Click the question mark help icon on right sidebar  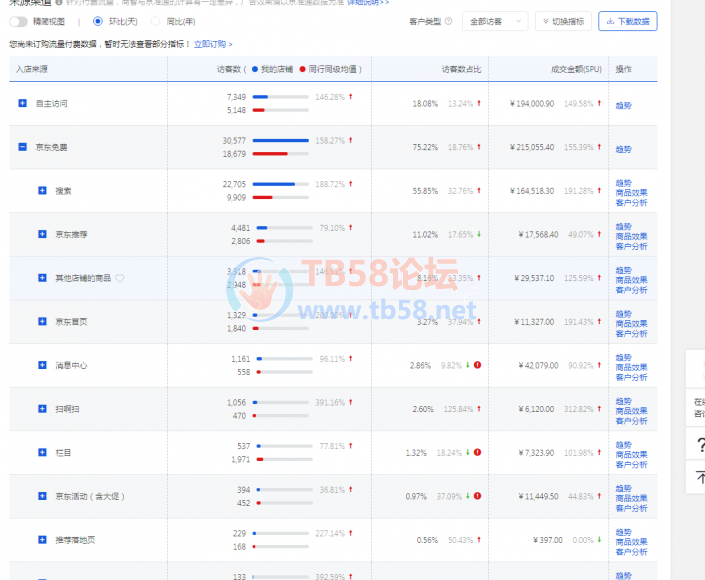tap(700, 445)
